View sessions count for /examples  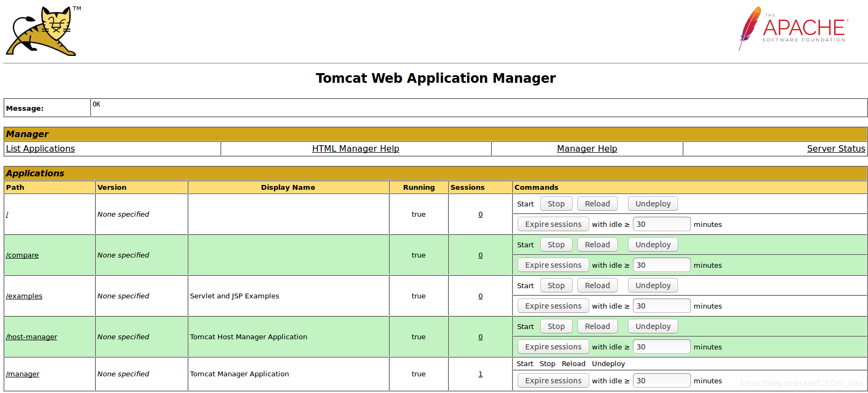[x=481, y=296]
